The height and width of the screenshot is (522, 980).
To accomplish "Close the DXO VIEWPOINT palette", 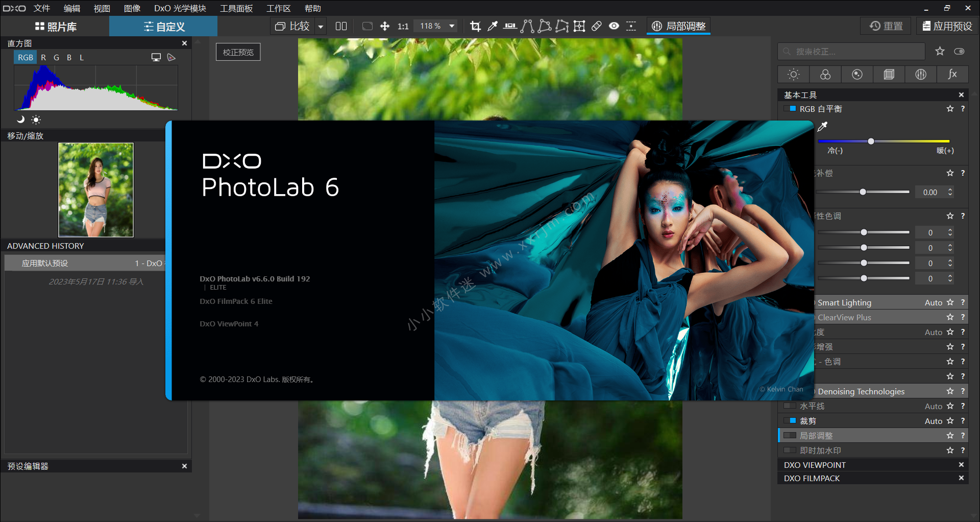I will [x=961, y=465].
